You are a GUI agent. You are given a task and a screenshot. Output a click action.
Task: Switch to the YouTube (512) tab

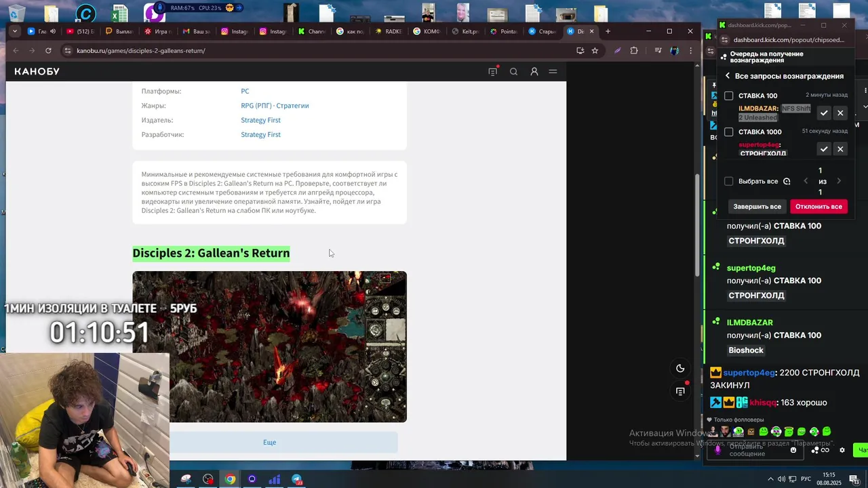80,31
